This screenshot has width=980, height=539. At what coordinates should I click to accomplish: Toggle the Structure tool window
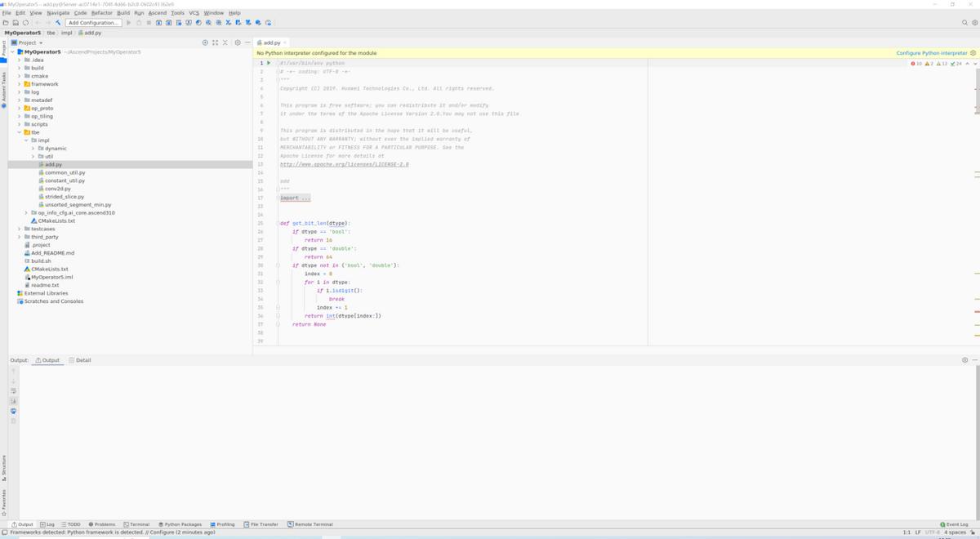[4, 468]
